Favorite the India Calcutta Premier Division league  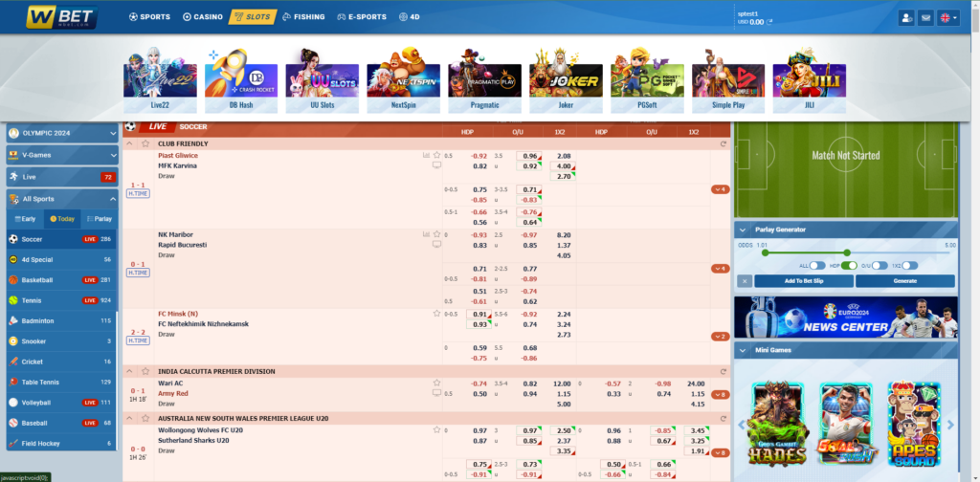point(145,371)
